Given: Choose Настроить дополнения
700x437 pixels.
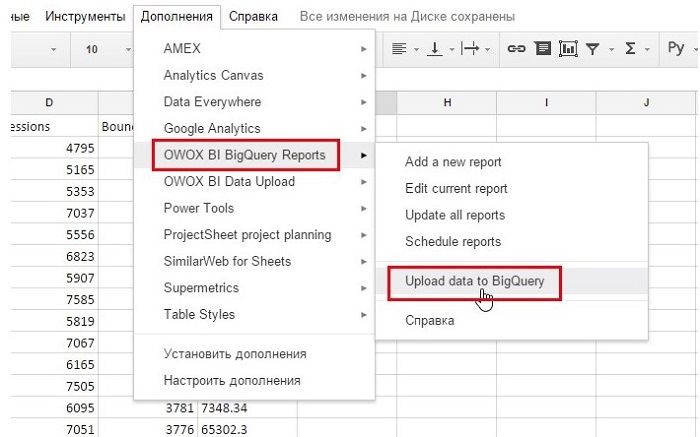Looking at the screenshot, I should pyautogui.click(x=254, y=380).
